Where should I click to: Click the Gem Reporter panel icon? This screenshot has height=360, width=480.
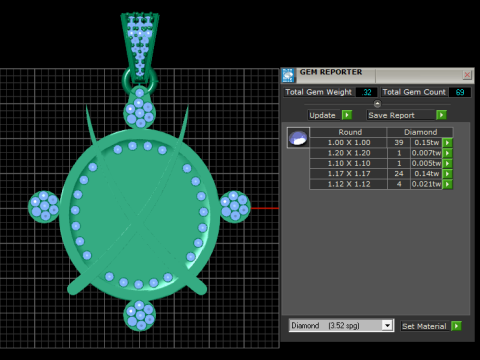(x=288, y=75)
